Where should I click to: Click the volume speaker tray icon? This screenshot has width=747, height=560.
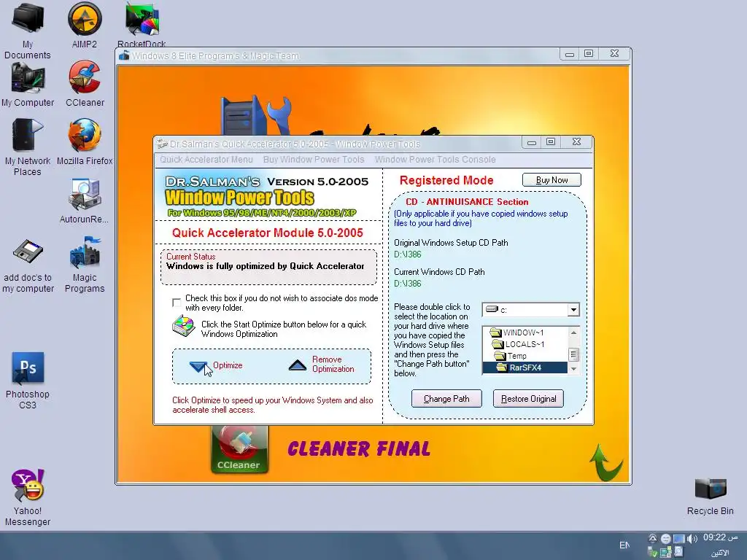692,539
